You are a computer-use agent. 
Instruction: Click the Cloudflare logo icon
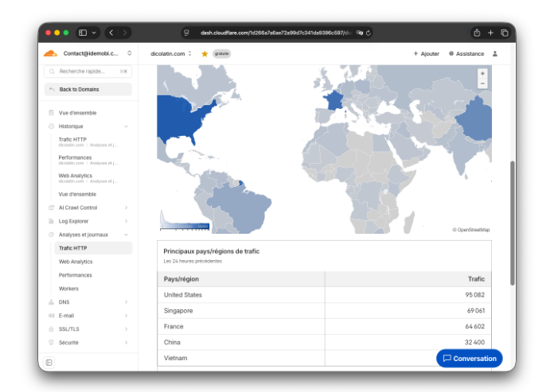pos(50,53)
